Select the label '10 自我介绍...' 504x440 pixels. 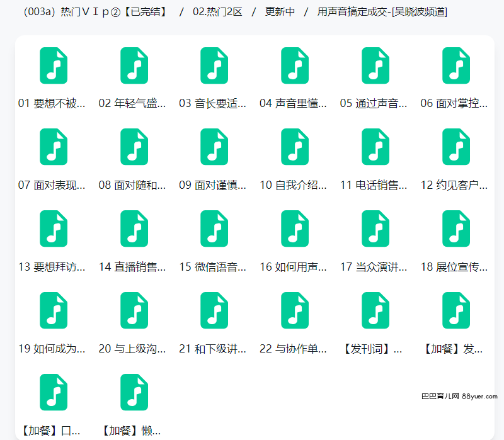293,185
